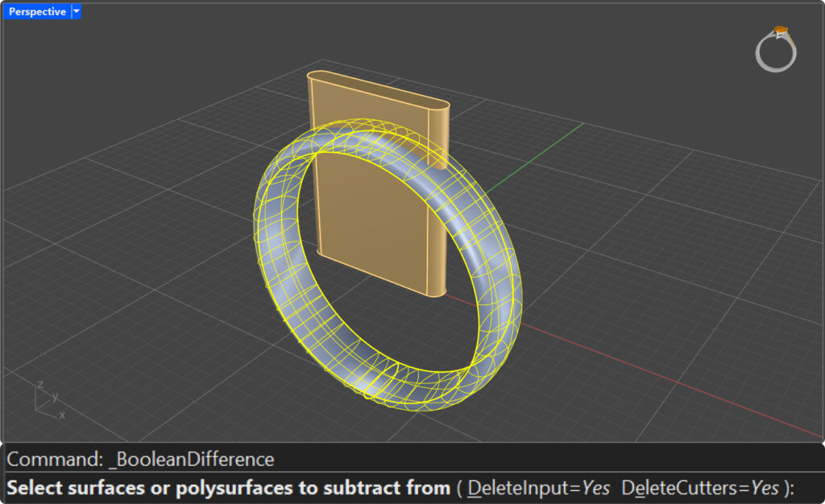The height and width of the screenshot is (504, 825).
Task: Click the 'Select surfaces or polysurfaces' command prompt
Action: (x=228, y=488)
